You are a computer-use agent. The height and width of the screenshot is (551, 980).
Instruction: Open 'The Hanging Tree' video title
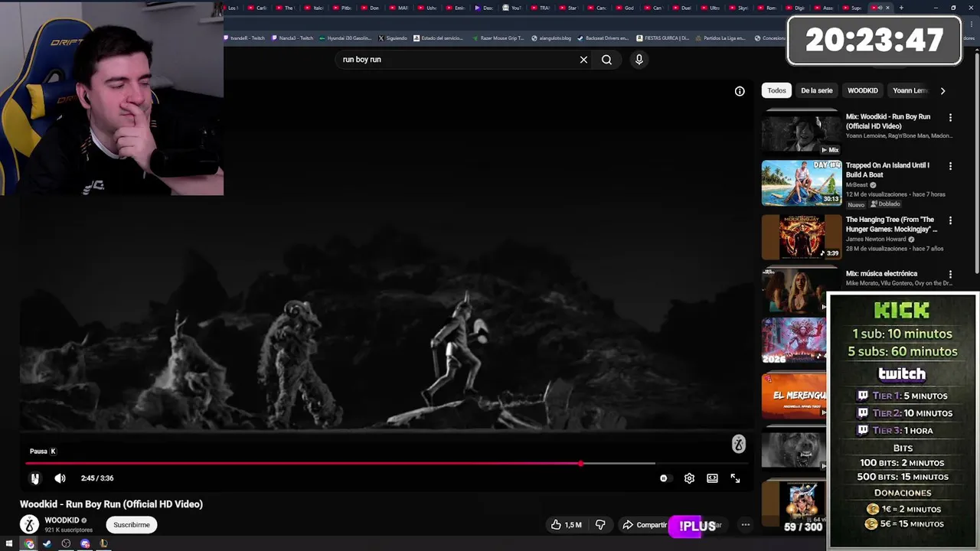(891, 224)
